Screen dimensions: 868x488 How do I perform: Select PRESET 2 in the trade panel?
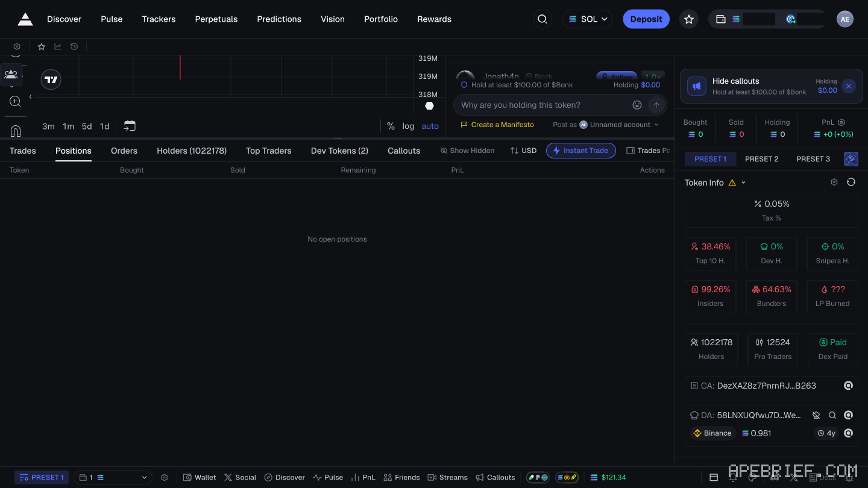pos(762,159)
